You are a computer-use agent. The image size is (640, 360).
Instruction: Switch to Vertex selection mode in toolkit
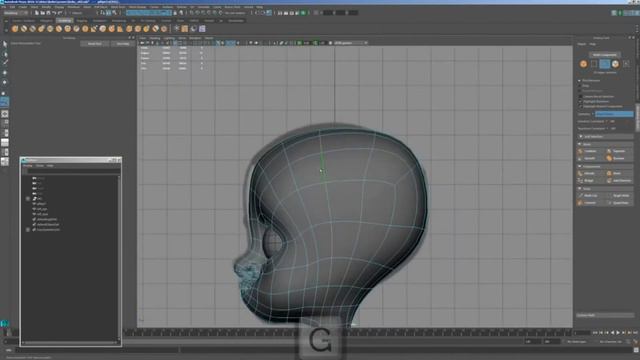point(594,64)
